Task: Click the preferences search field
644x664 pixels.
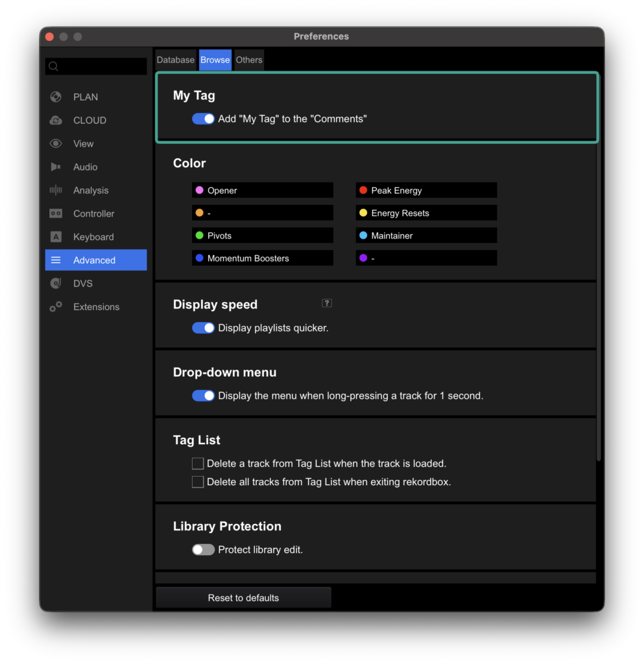Action: tap(96, 66)
